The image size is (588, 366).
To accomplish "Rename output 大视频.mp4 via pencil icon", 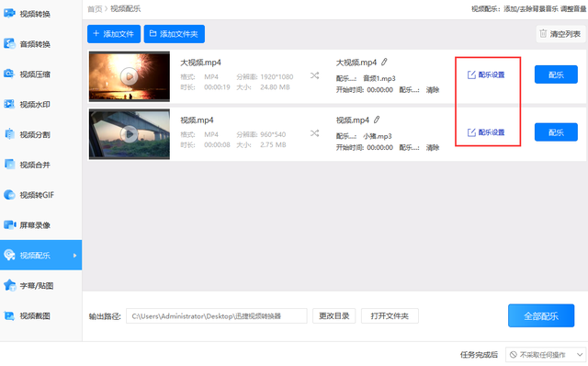I will [x=384, y=62].
